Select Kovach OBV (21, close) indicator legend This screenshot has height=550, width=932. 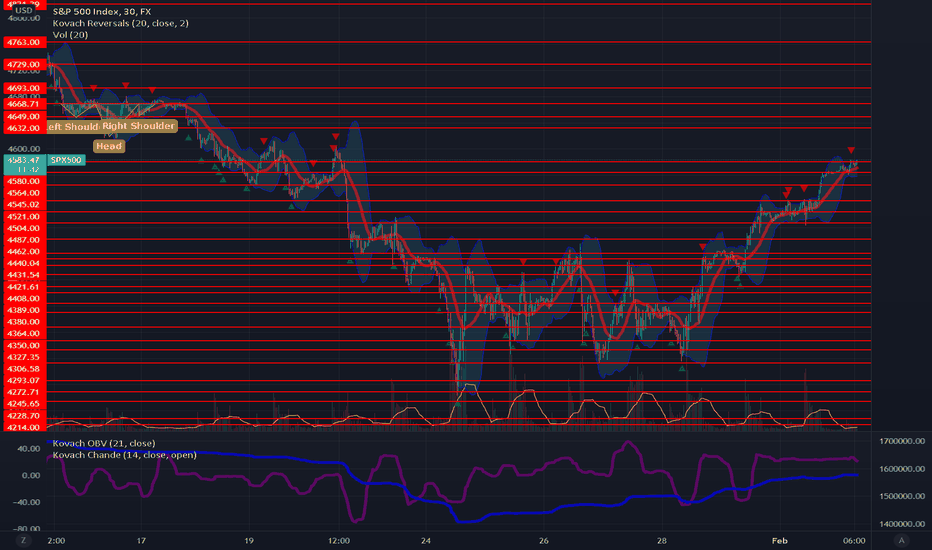tap(104, 443)
